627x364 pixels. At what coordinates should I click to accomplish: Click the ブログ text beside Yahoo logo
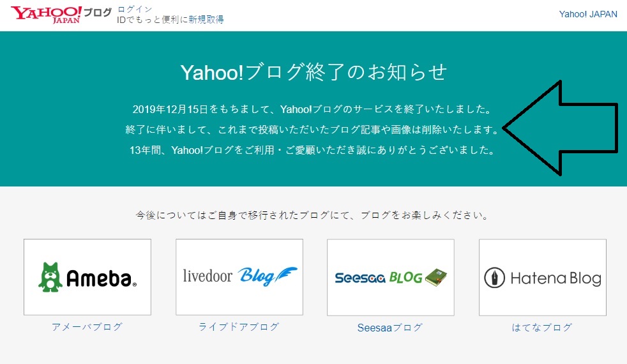(98, 12)
